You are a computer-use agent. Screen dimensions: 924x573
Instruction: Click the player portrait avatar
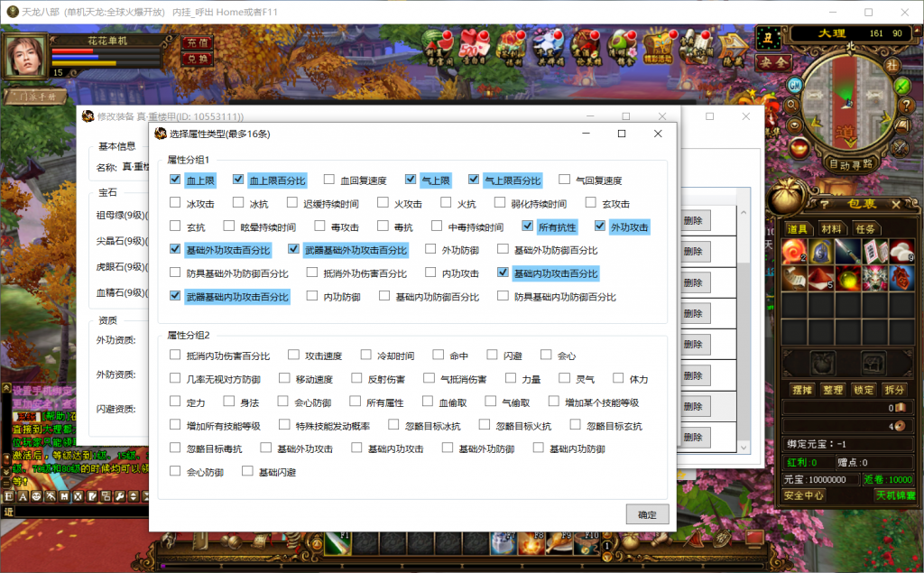pos(26,57)
